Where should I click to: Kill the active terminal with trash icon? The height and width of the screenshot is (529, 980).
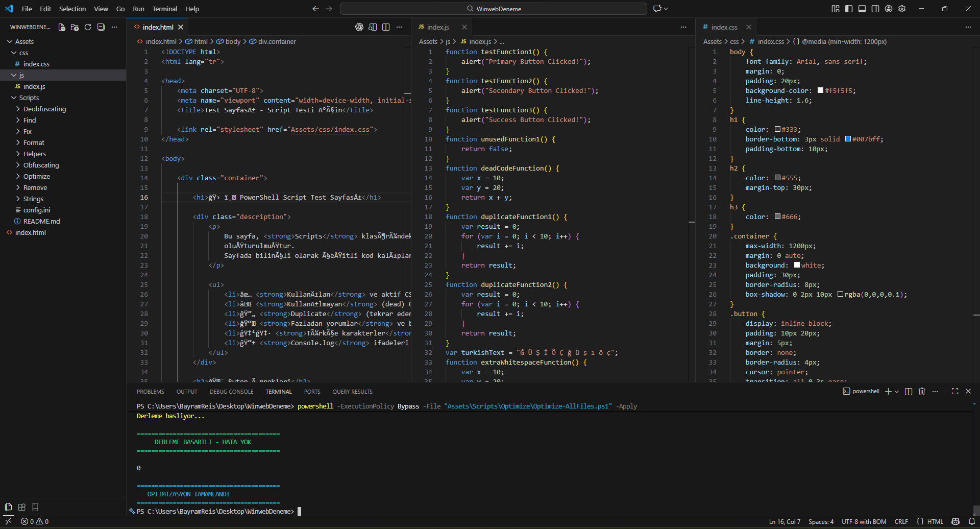click(x=922, y=392)
